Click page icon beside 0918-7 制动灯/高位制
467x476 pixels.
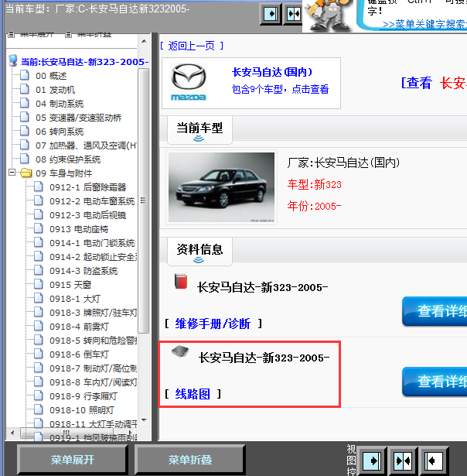39,368
